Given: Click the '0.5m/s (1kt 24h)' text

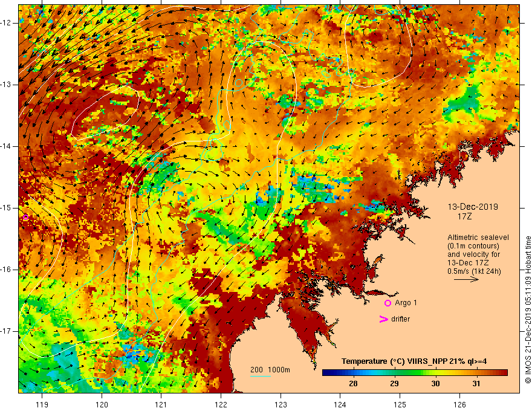Looking at the screenshot, I should 474,271.
